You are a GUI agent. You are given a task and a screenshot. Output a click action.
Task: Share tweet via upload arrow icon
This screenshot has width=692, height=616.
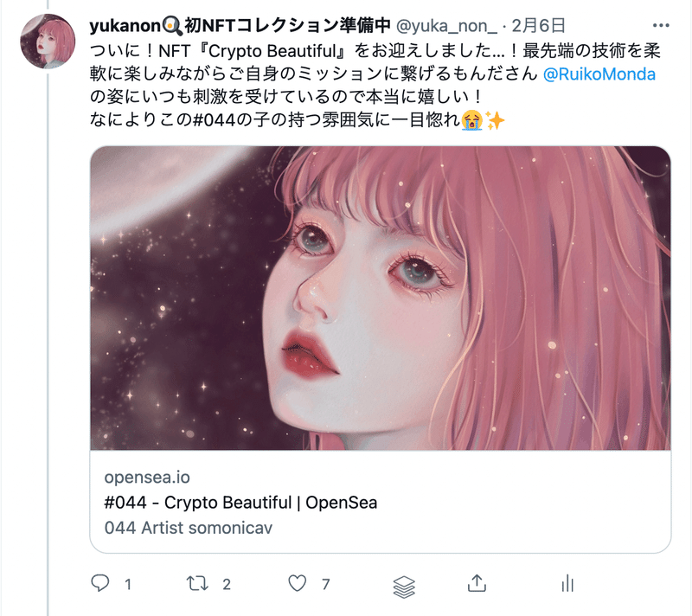(x=477, y=583)
